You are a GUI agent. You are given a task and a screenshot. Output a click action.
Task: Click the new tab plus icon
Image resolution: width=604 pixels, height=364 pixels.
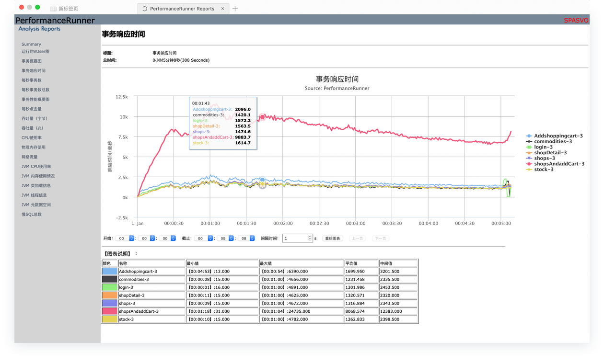[x=235, y=9]
